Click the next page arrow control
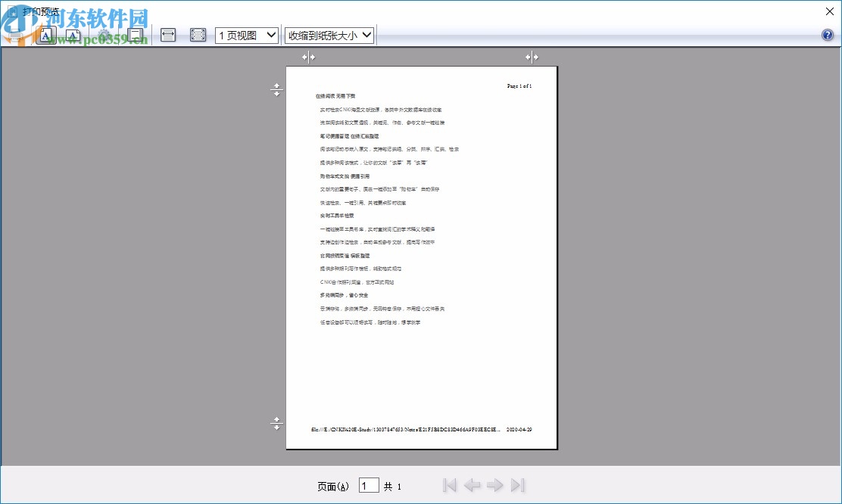The width and height of the screenshot is (842, 504). point(496,485)
